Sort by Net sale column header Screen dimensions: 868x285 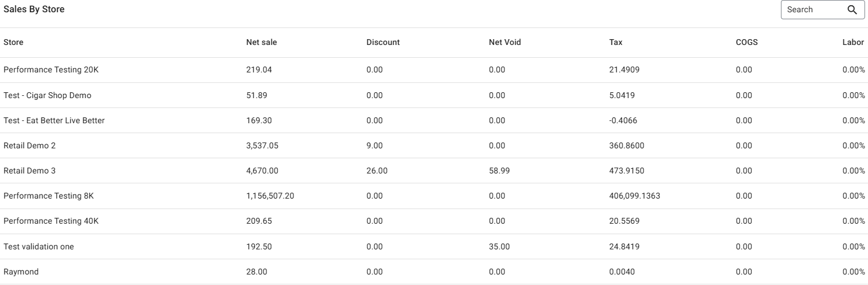[262, 43]
